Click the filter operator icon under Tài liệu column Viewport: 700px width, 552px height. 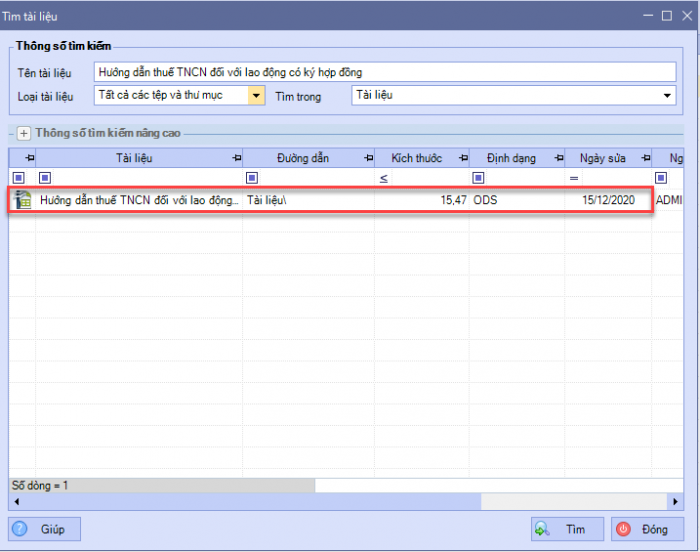pos(43,178)
